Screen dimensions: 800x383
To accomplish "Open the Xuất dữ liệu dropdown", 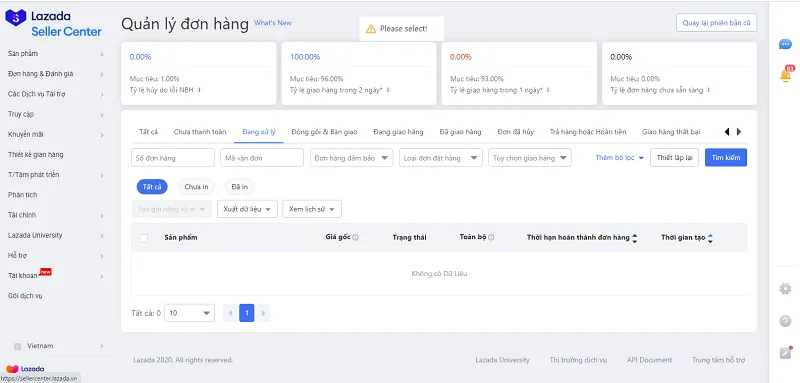I will [x=247, y=209].
